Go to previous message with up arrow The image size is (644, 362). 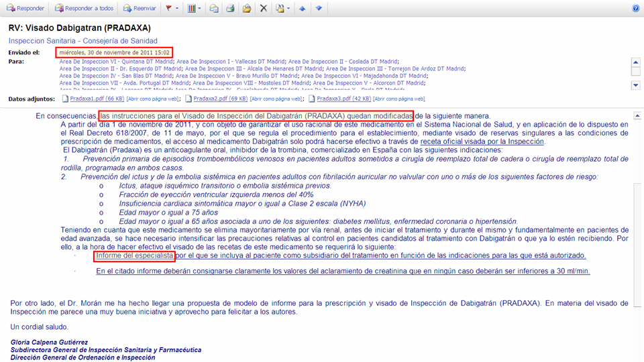pyautogui.click(x=303, y=8)
